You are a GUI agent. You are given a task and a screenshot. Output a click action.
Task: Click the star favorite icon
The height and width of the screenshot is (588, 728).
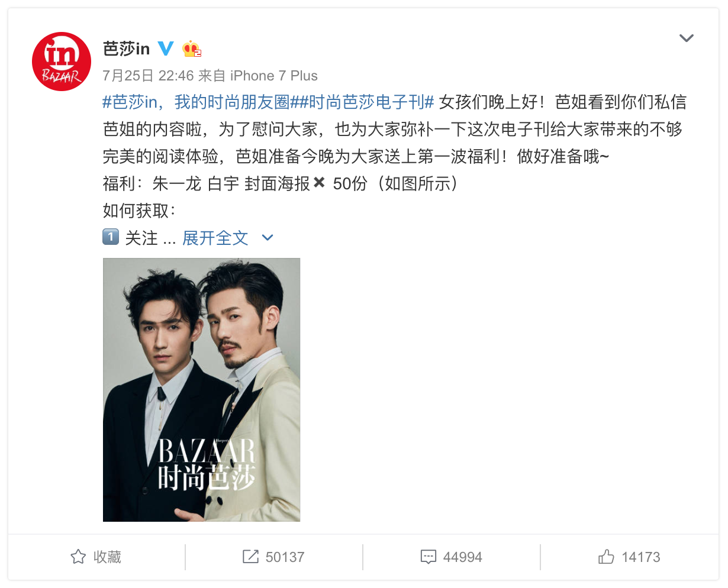[78, 557]
